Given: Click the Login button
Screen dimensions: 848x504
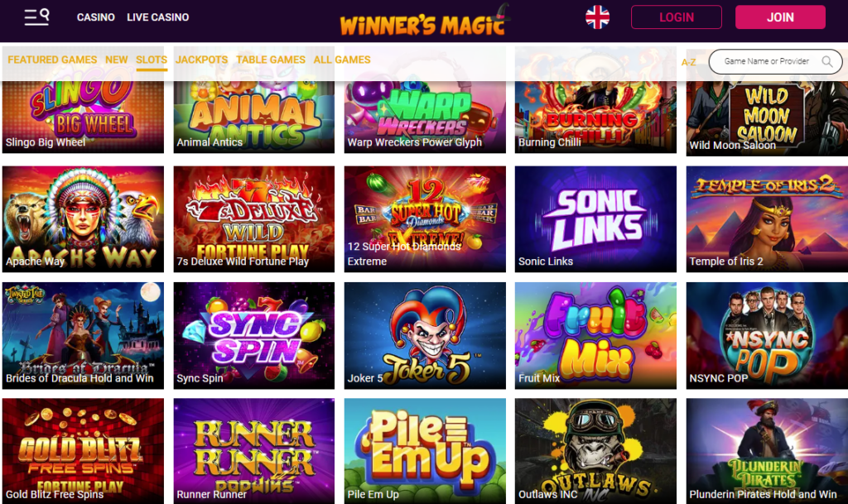Looking at the screenshot, I should click(x=676, y=17).
